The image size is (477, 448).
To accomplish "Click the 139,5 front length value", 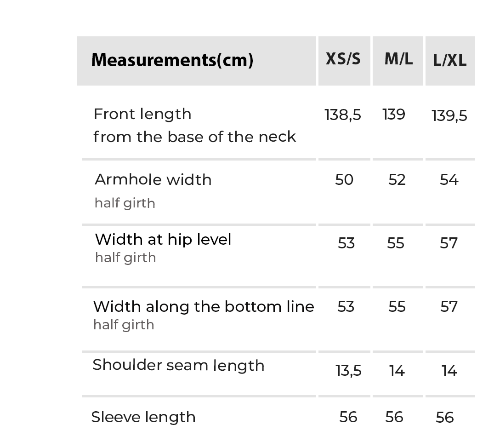I will pos(449,115).
